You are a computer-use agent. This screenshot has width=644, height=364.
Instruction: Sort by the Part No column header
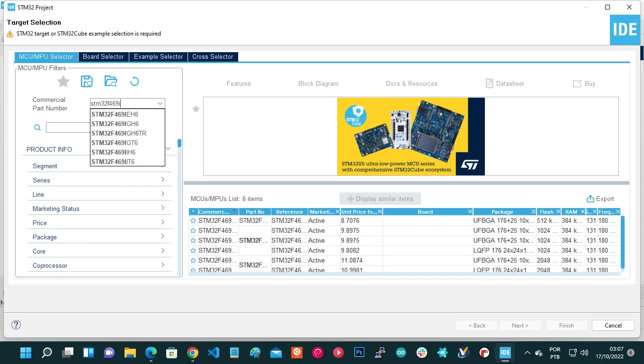coord(255,212)
